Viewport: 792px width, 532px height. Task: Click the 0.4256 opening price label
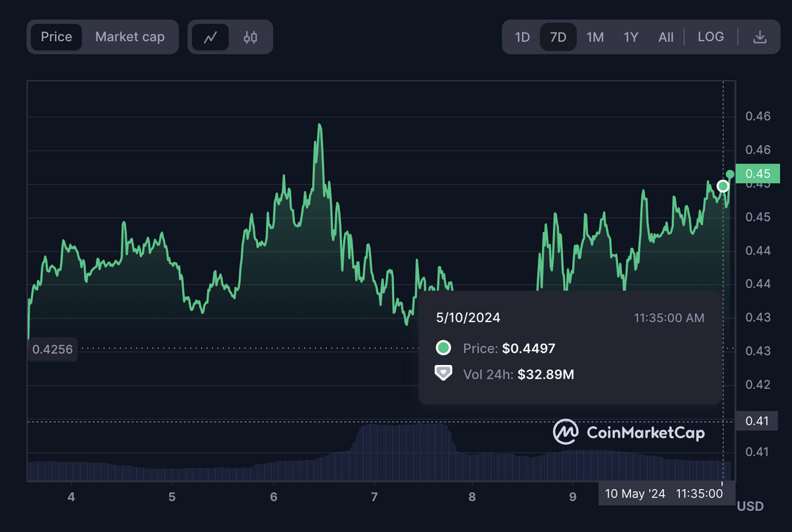tap(53, 348)
